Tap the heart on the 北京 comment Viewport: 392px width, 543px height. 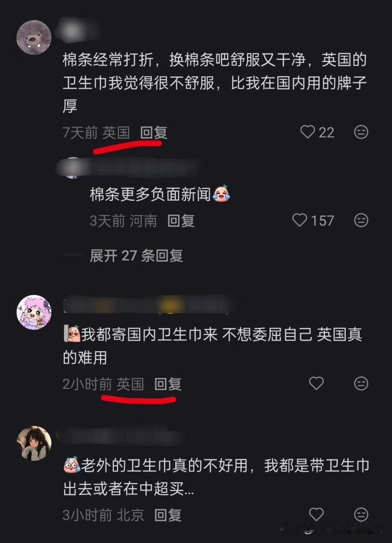tap(316, 514)
